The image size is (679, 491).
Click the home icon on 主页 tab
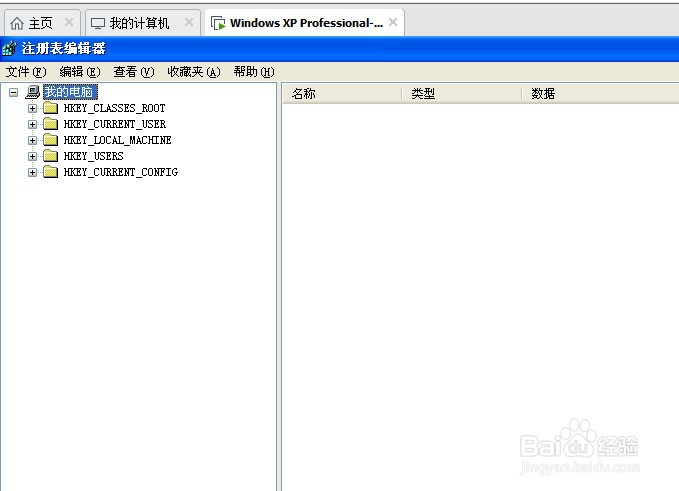[x=17, y=23]
